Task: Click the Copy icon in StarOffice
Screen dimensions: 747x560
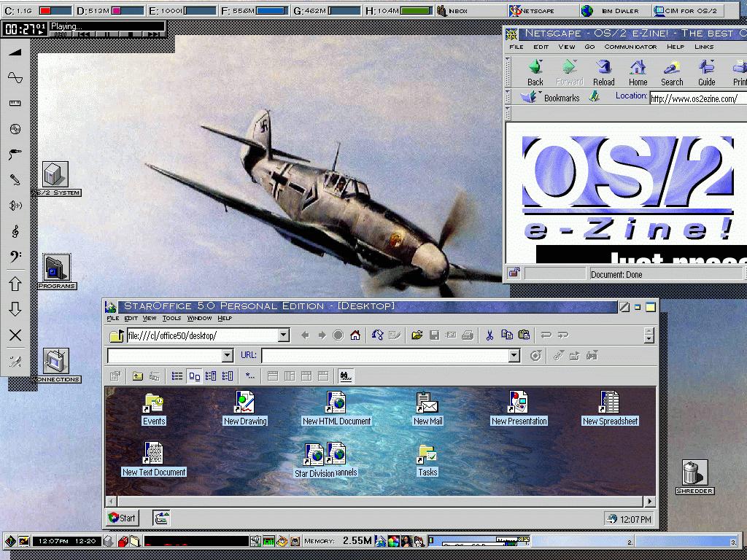Action: 507,335
